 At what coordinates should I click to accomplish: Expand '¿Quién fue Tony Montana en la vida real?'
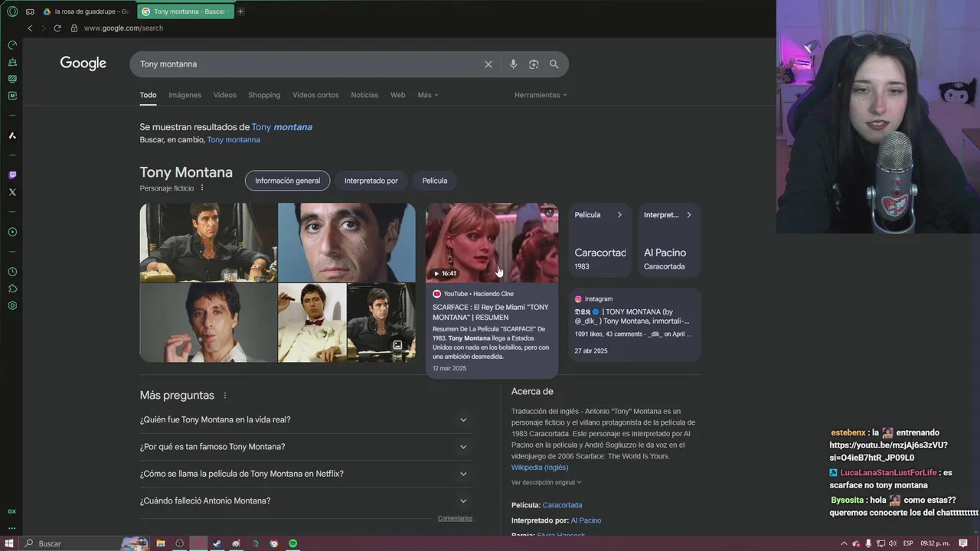pyautogui.click(x=305, y=419)
